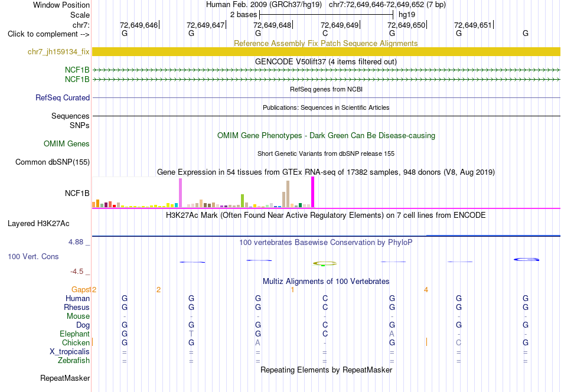Click the Human species row label
Screen dimensions: 561x392
[x=77, y=298]
